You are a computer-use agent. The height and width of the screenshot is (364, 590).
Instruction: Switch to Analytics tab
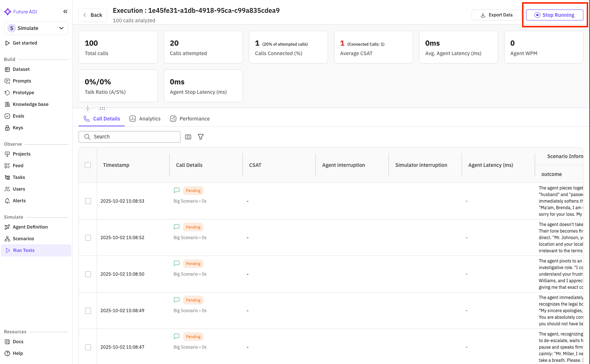coord(145,119)
